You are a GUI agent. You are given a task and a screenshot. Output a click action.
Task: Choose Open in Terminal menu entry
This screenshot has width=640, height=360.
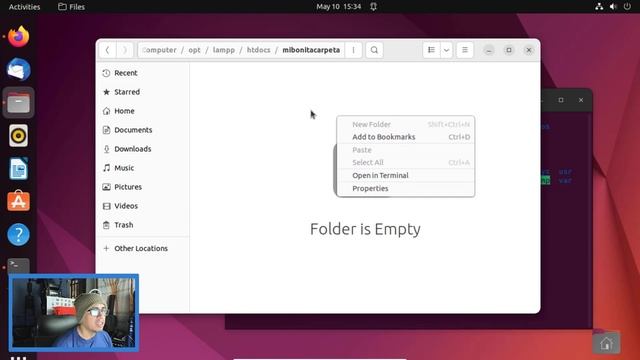coord(406,176)
